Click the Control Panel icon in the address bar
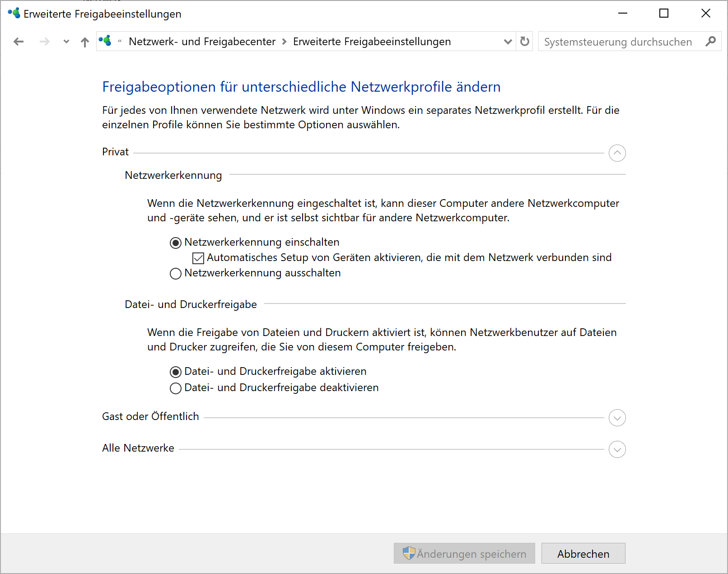Viewport: 728px width, 574px height. [105, 41]
